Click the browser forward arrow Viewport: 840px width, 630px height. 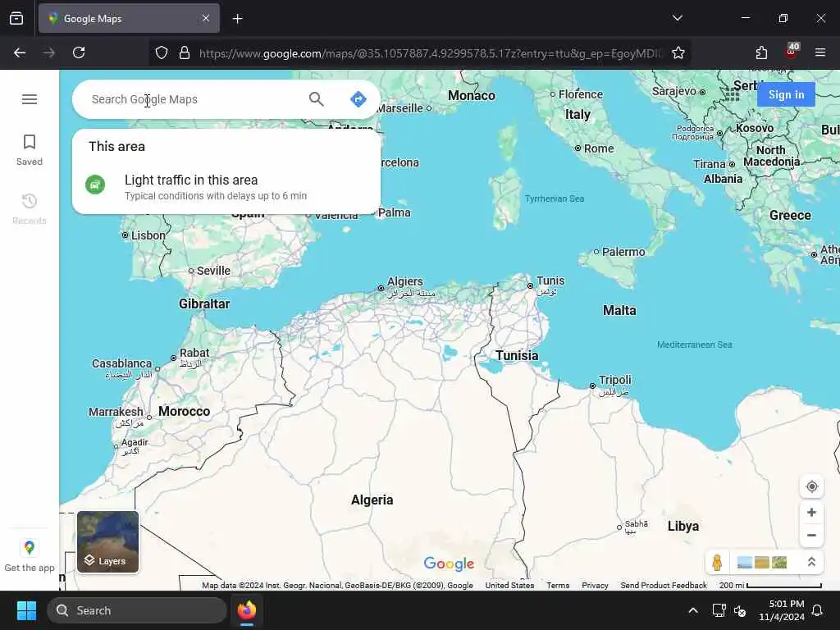pyautogui.click(x=49, y=53)
